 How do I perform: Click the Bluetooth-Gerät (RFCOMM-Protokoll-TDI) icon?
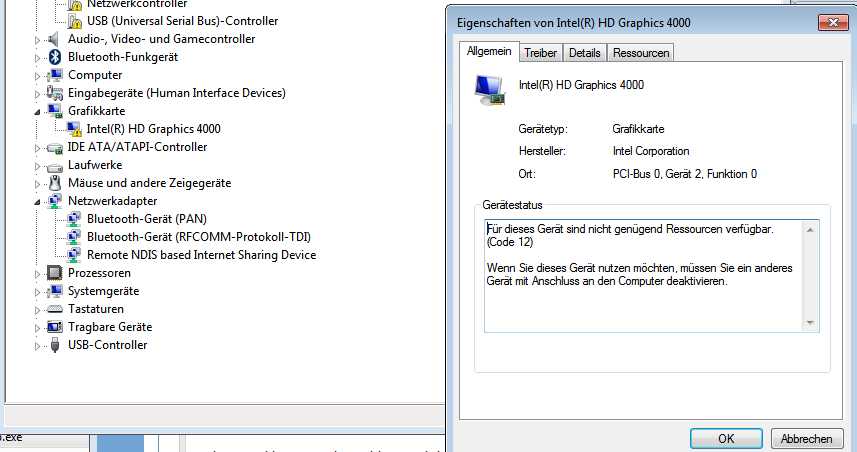pyautogui.click(x=74, y=237)
